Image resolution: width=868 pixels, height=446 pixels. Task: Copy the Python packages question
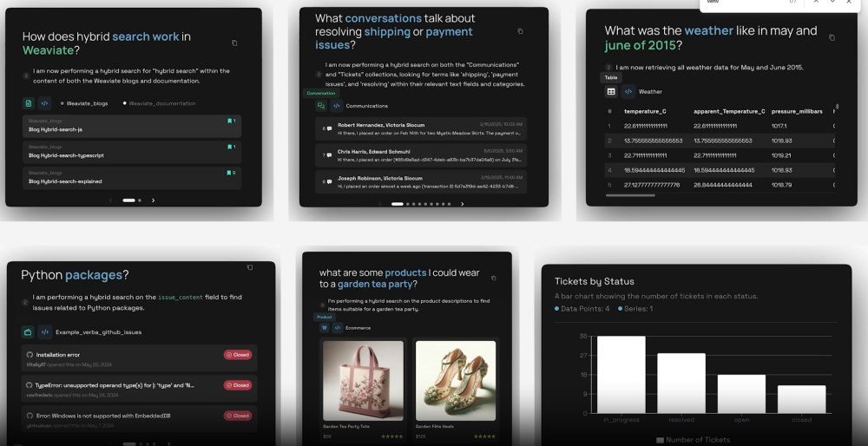[x=250, y=267]
